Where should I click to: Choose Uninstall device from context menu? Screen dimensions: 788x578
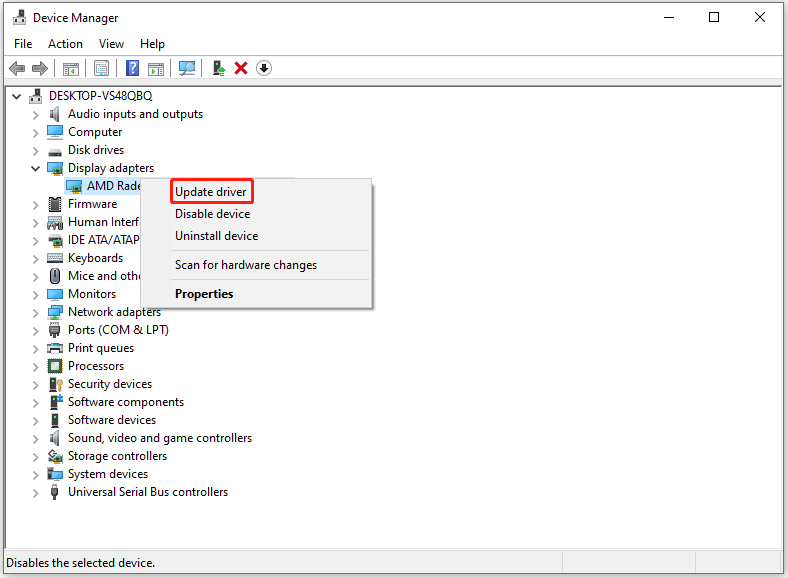coord(216,236)
